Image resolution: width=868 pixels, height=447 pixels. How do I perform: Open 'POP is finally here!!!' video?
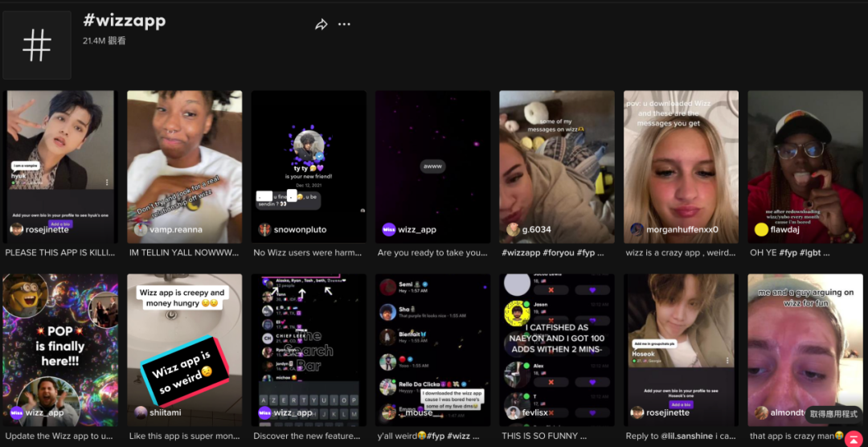tap(60, 350)
